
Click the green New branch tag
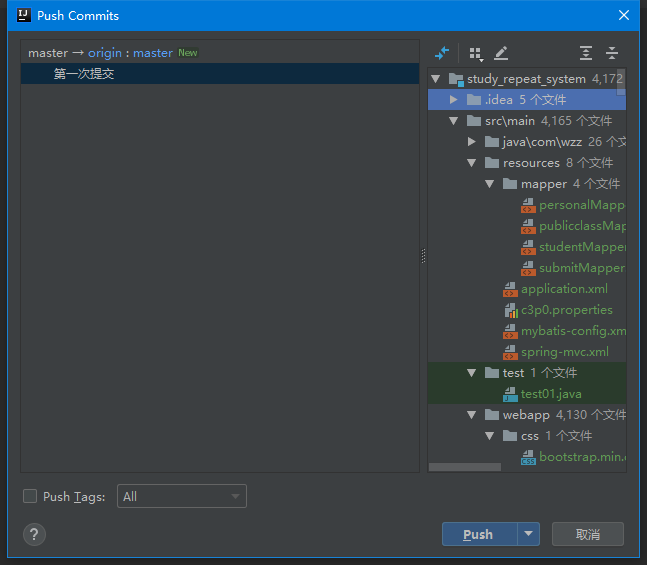(188, 53)
